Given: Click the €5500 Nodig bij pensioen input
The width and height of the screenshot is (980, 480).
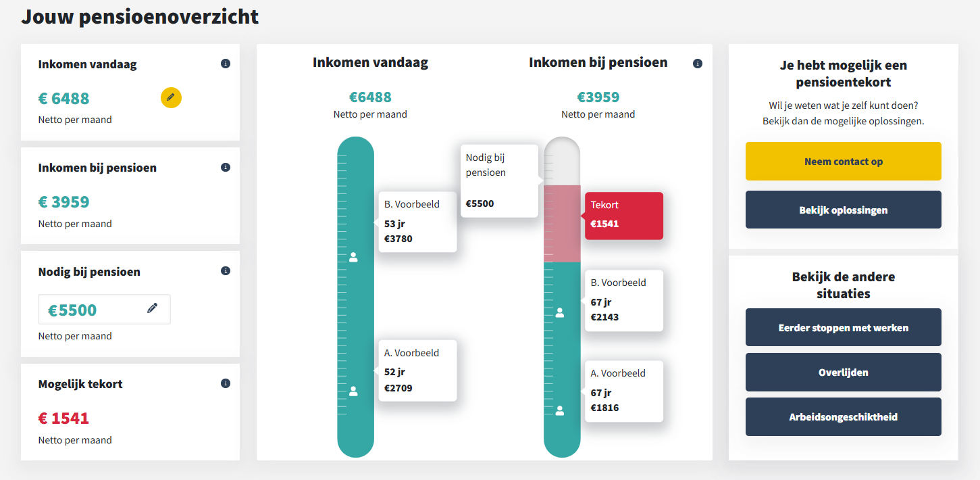Looking at the screenshot, I should click(95, 310).
